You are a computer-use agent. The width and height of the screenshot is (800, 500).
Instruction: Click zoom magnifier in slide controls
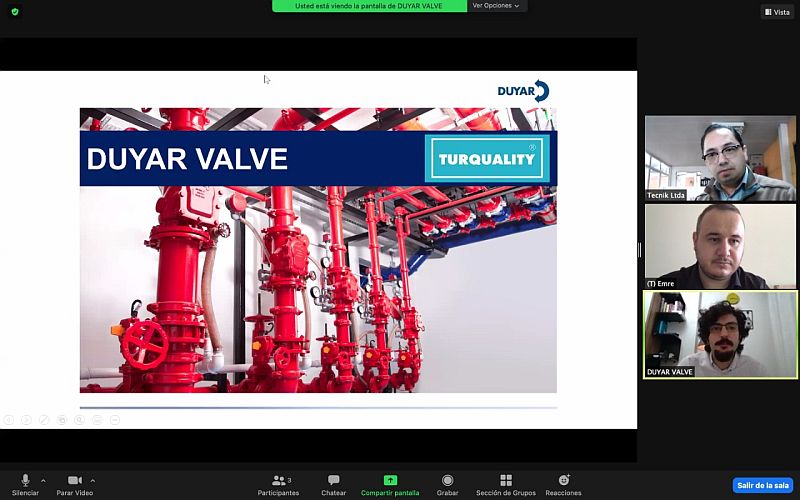tap(80, 420)
